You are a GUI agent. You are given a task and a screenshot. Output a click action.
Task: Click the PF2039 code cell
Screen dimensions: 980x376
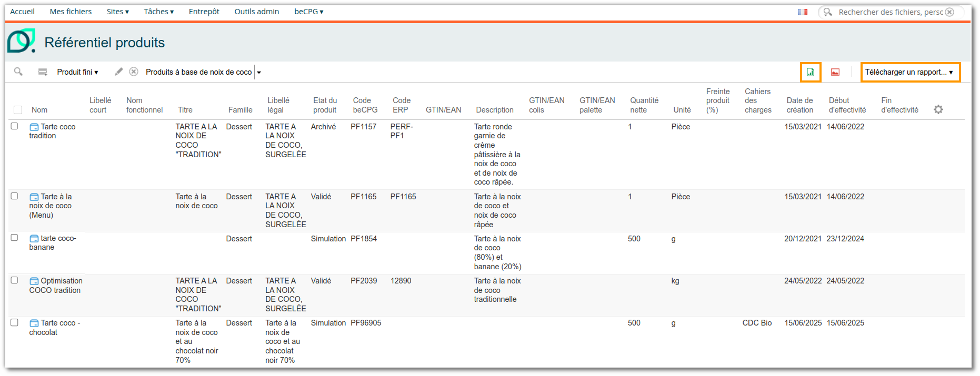364,281
